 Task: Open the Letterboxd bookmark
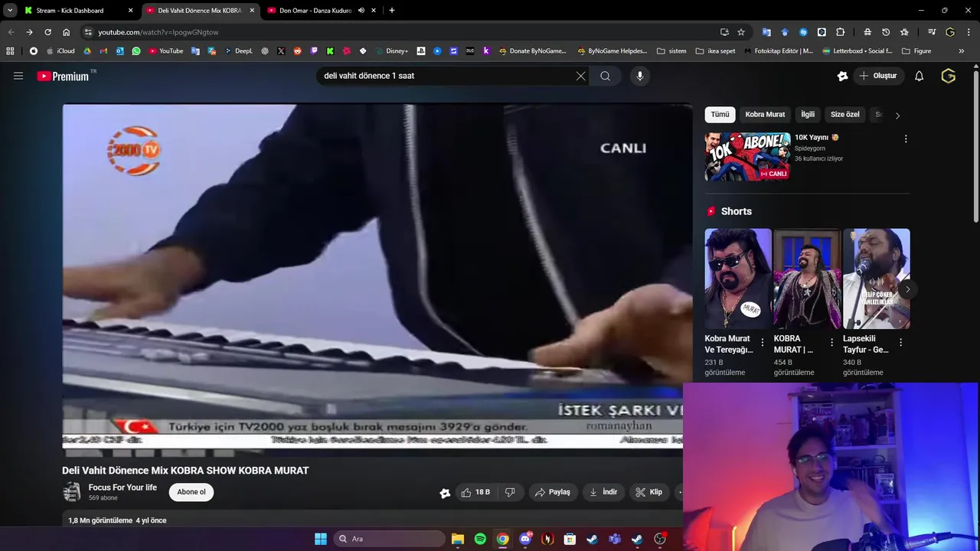pos(857,51)
